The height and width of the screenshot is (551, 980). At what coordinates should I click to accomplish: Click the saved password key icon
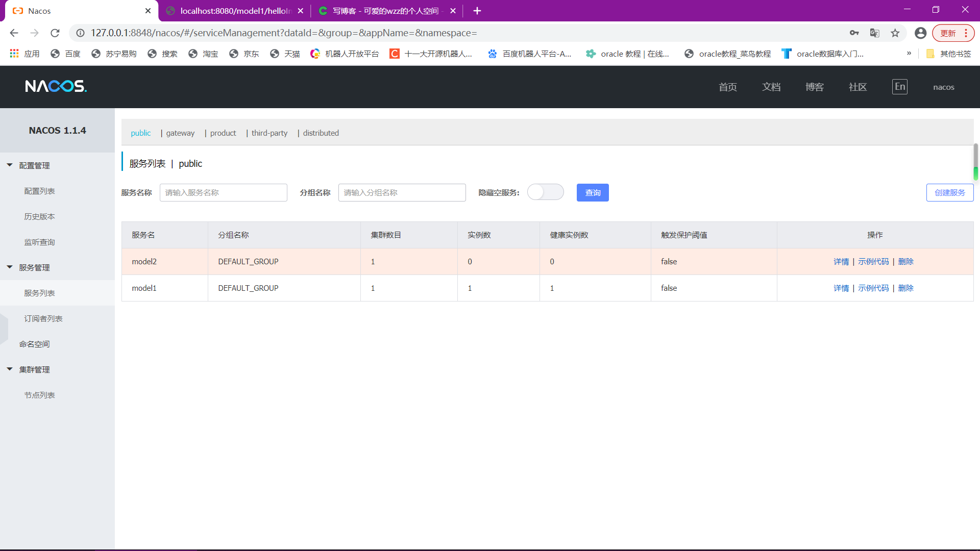(x=854, y=33)
